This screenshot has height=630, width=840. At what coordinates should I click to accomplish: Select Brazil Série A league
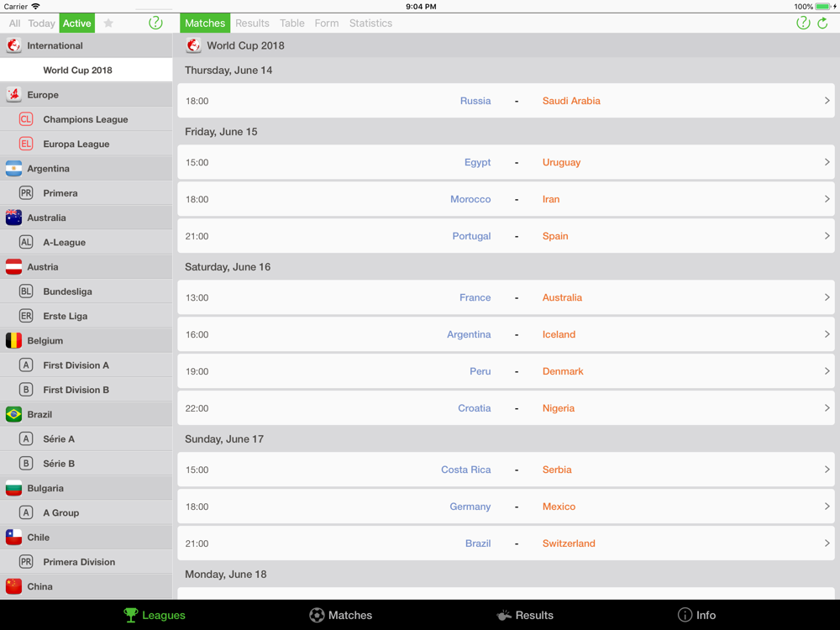[x=87, y=438]
